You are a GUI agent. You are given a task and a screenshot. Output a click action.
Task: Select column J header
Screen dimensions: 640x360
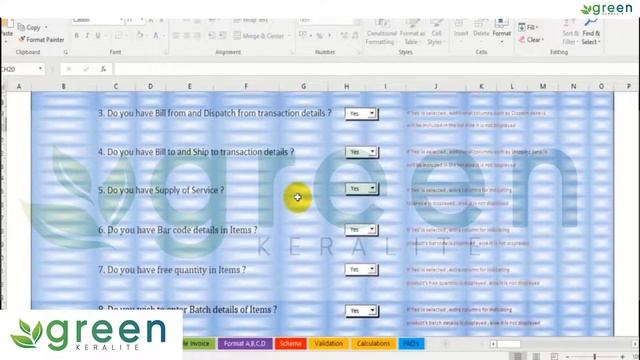pyautogui.click(x=436, y=86)
